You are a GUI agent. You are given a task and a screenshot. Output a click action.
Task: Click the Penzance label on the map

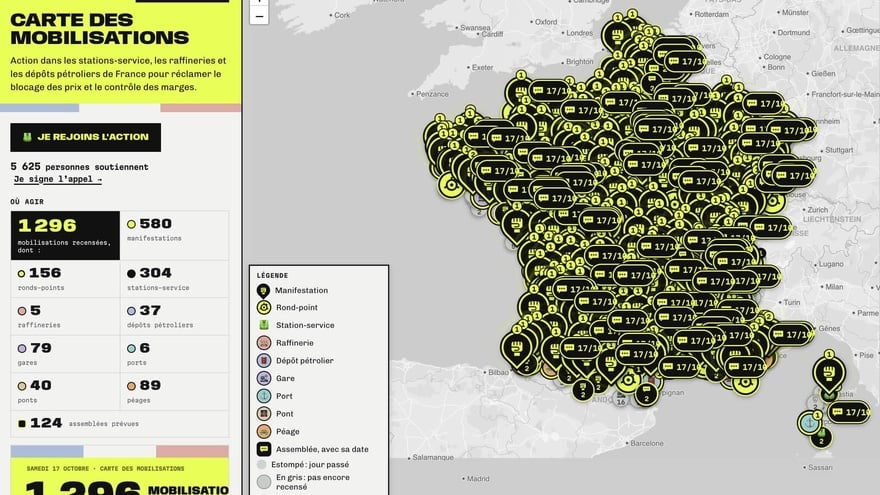pos(432,94)
